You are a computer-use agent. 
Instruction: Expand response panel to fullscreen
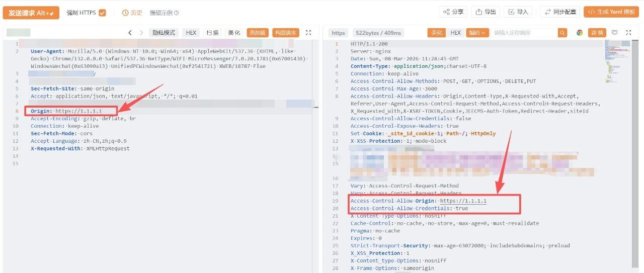pyautogui.click(x=628, y=33)
